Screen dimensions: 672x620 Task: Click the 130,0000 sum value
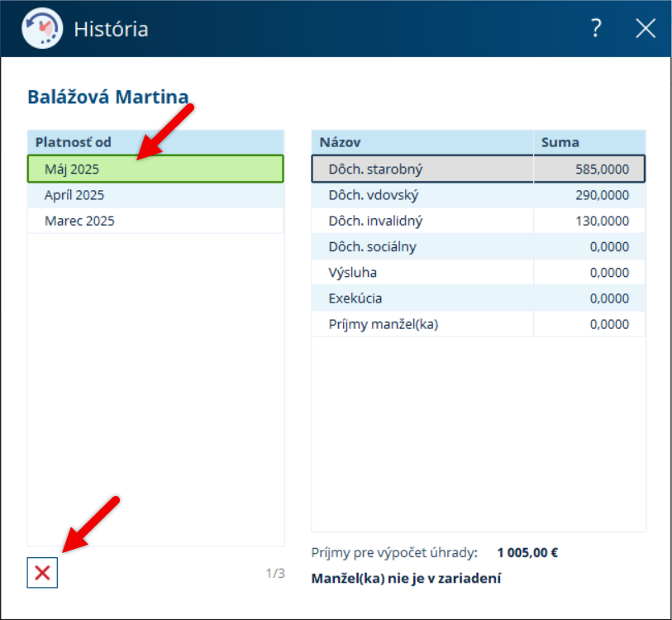click(x=602, y=221)
